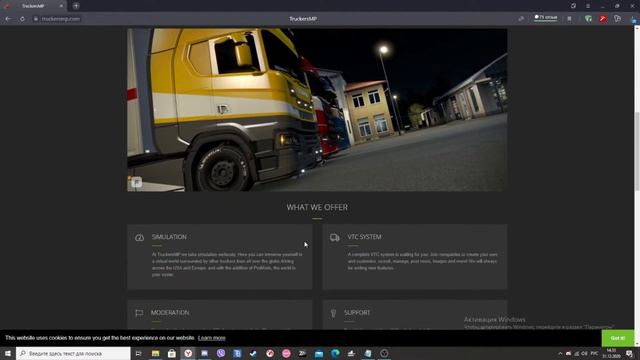This screenshot has height=360, width=640.
Task: Open the checkmark app in the taskbar
Action: point(253,353)
